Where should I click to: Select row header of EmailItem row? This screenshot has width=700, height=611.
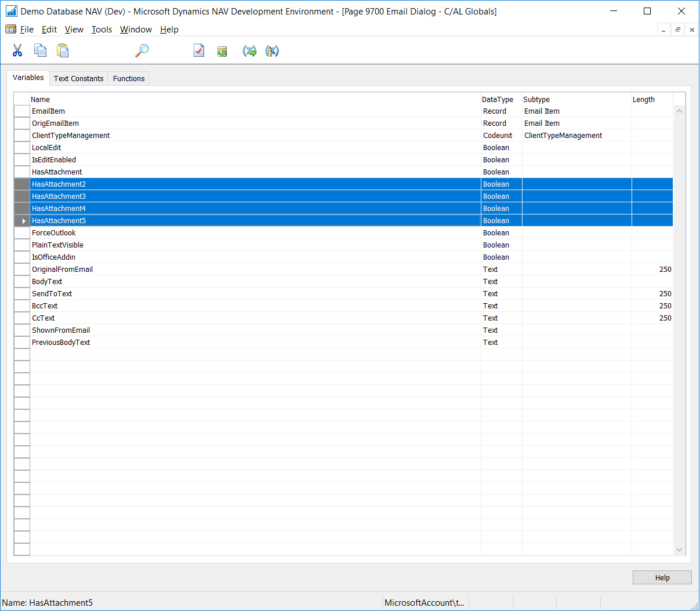coord(22,111)
